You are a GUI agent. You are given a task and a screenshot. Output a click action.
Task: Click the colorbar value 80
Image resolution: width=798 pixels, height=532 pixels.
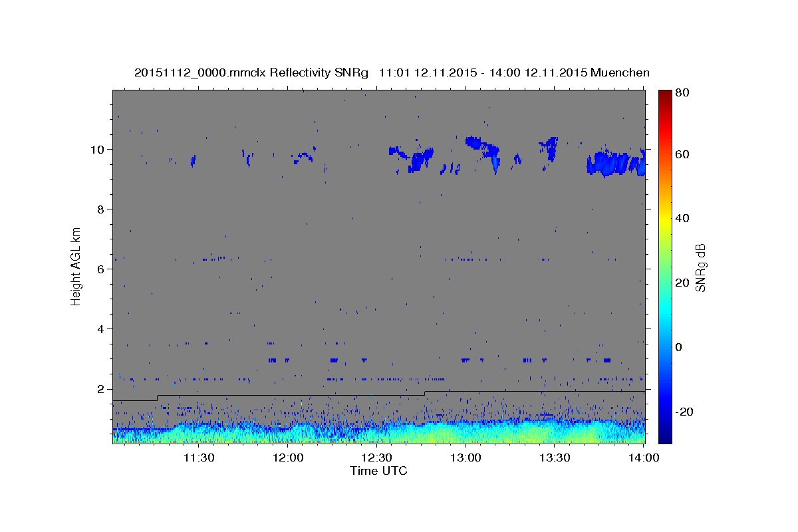tap(684, 94)
